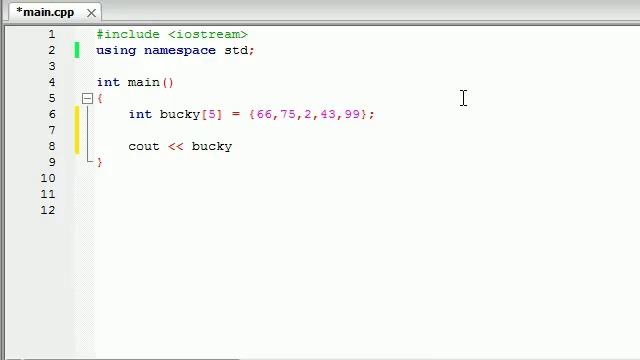
Task: Click the value '75' in initializer
Action: pos(288,114)
